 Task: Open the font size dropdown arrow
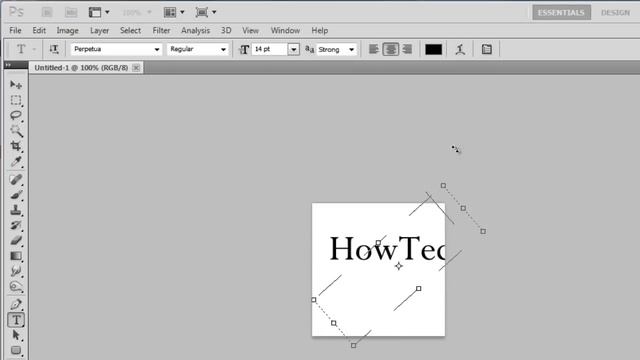293,49
